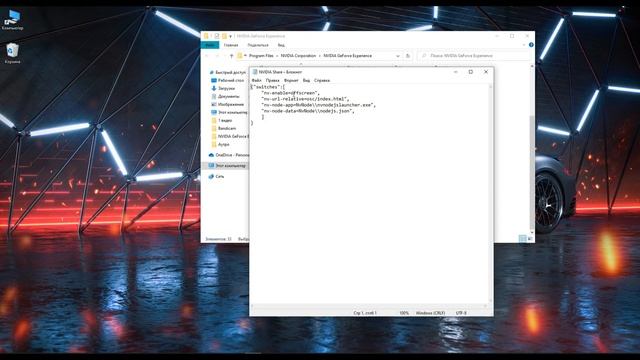Go up one folder level in Explorer

tap(231, 56)
